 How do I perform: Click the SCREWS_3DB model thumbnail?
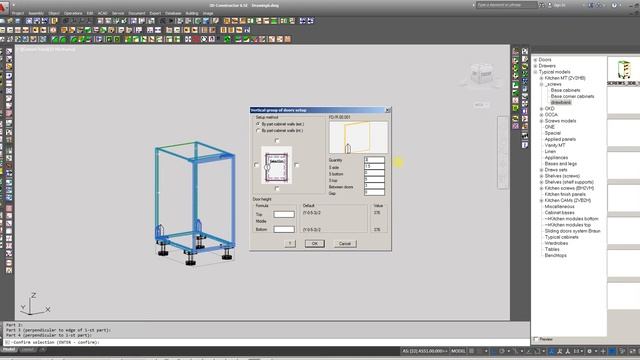click(624, 70)
